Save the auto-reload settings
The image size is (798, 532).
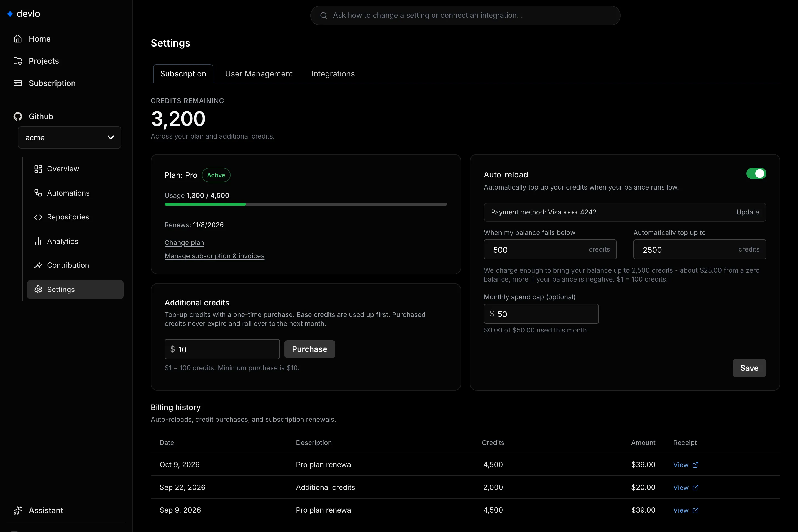coord(749,368)
